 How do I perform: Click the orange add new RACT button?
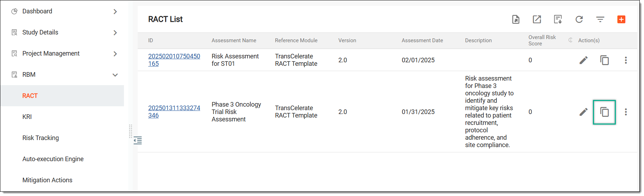pyautogui.click(x=621, y=19)
